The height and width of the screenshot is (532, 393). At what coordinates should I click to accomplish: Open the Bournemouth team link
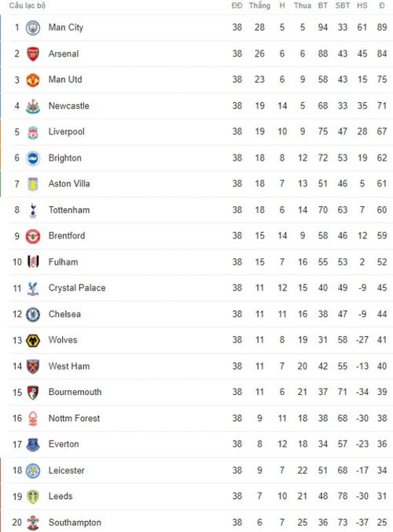point(75,392)
